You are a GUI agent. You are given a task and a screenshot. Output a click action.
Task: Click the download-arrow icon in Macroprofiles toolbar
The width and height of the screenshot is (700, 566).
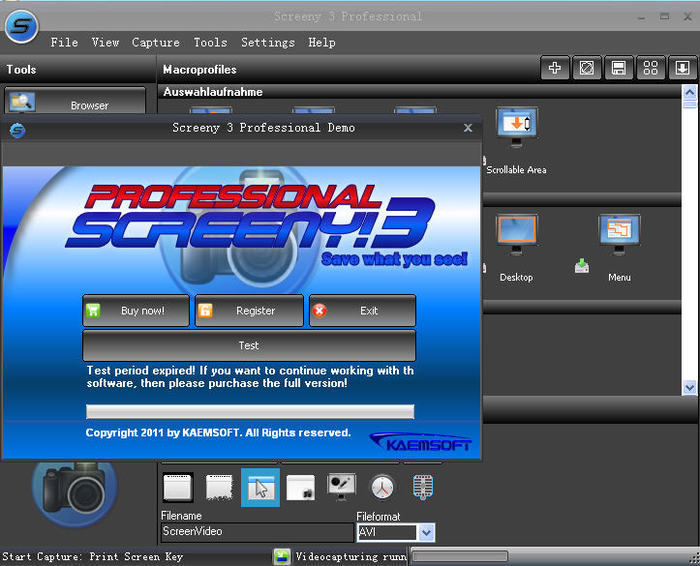(682, 68)
